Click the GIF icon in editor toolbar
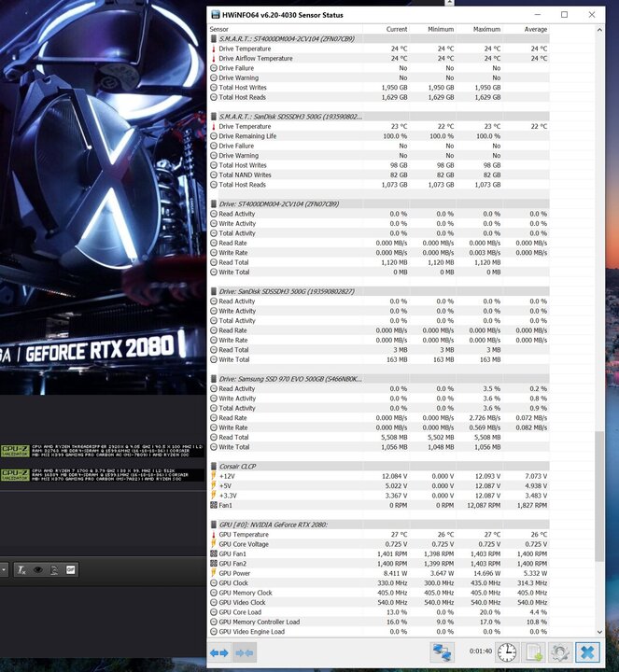The width and height of the screenshot is (619, 672). tap(71, 570)
